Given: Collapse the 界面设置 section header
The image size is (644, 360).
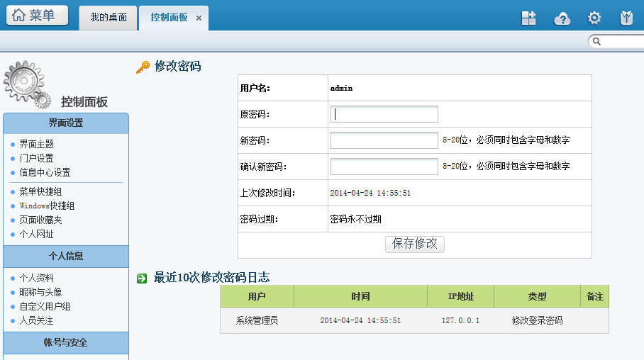Looking at the screenshot, I should coord(66,123).
